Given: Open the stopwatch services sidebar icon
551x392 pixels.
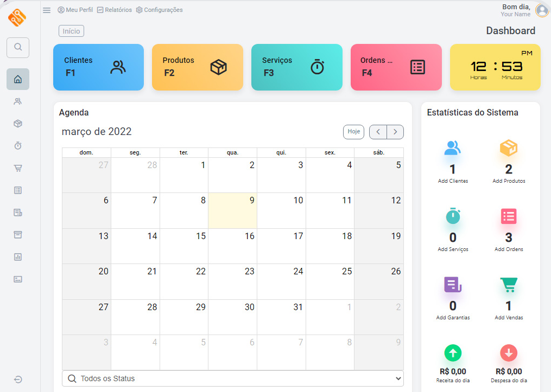Looking at the screenshot, I should point(18,146).
